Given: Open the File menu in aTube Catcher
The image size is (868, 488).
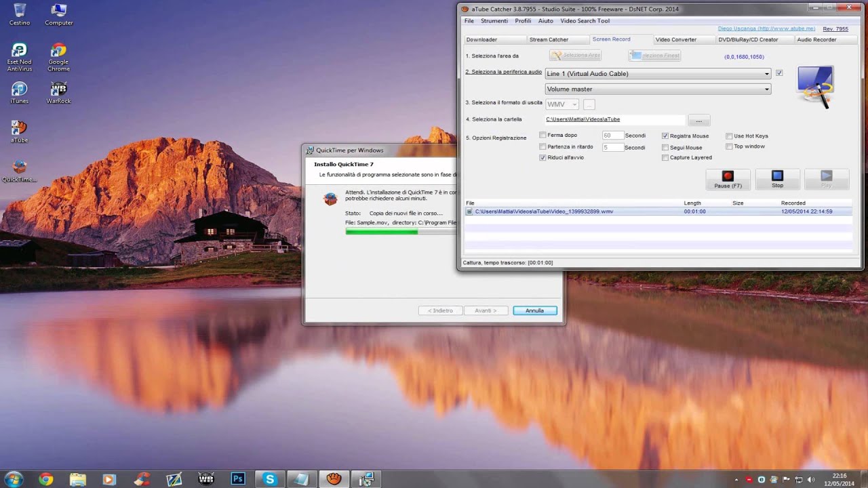Looking at the screenshot, I should tap(469, 21).
